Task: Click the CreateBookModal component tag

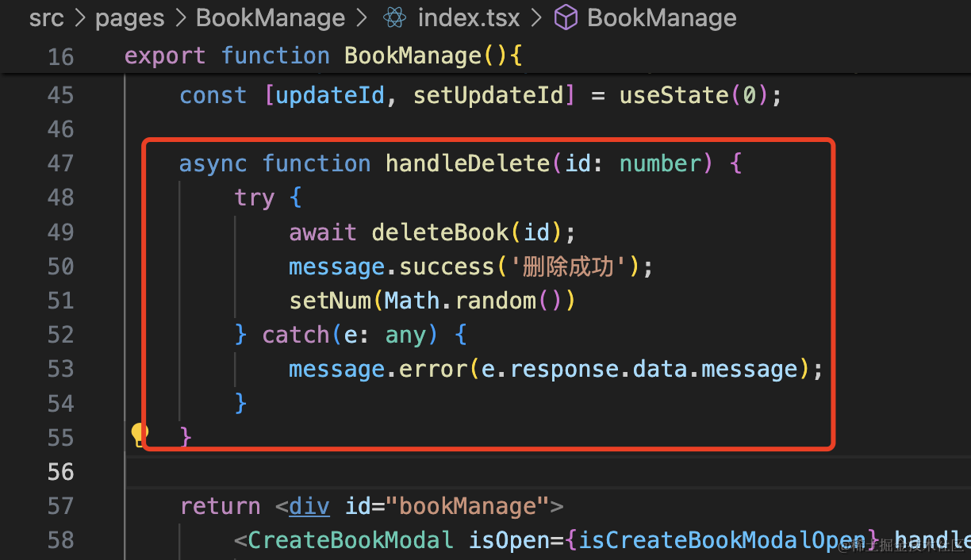Action: click(x=350, y=540)
